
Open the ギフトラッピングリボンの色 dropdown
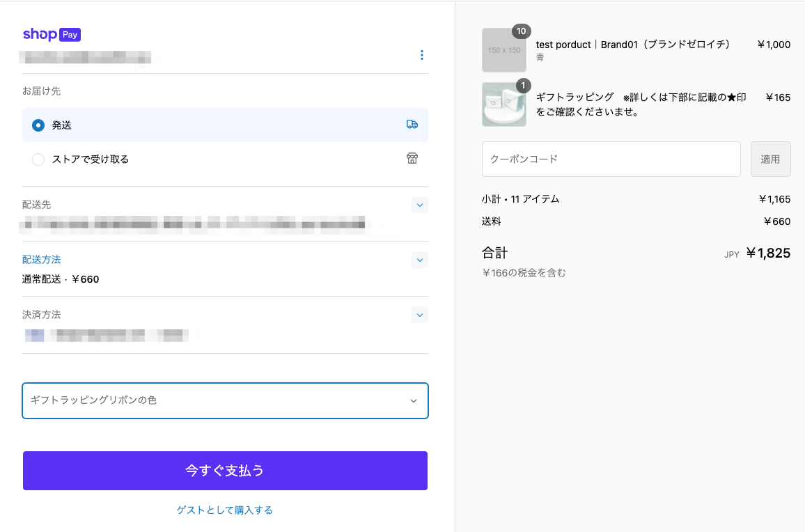(225, 400)
